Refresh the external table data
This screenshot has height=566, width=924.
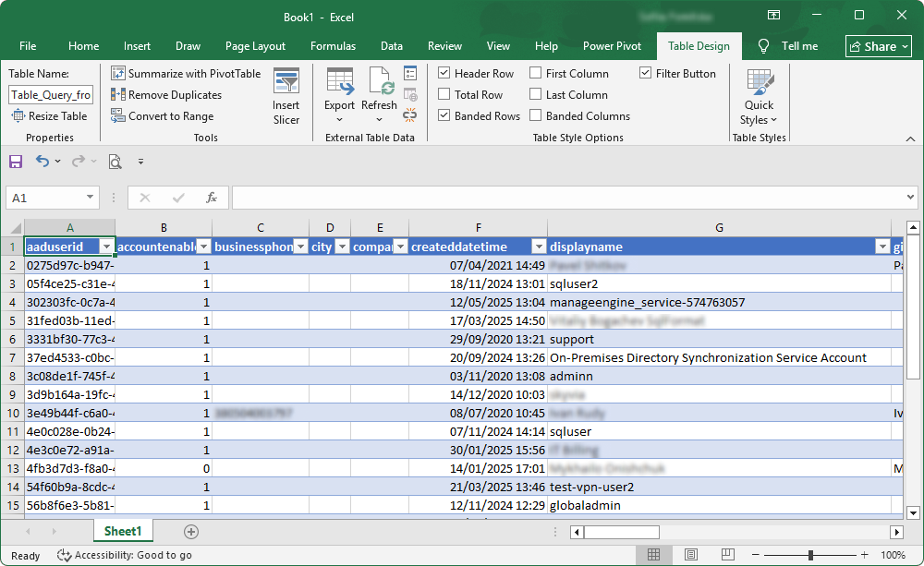[379, 92]
